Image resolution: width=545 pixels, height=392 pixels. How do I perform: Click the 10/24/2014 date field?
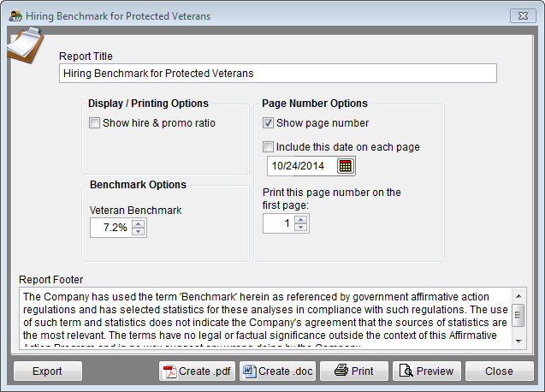point(302,166)
